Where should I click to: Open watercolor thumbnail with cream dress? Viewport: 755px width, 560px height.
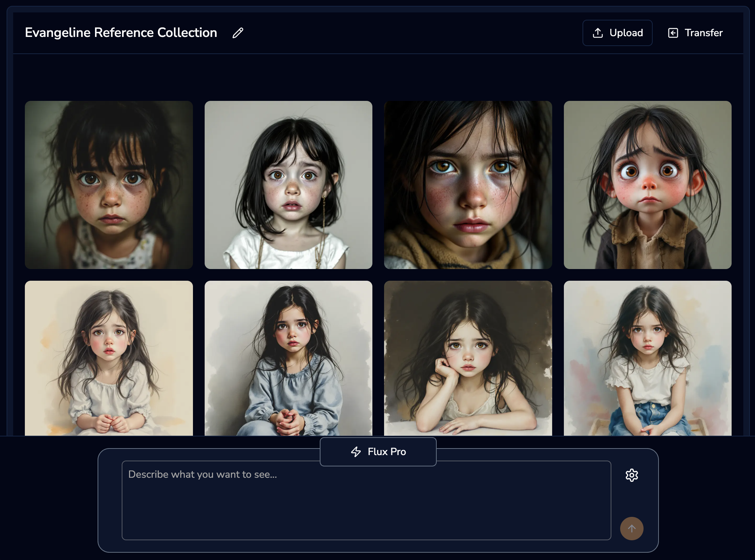coord(109,358)
